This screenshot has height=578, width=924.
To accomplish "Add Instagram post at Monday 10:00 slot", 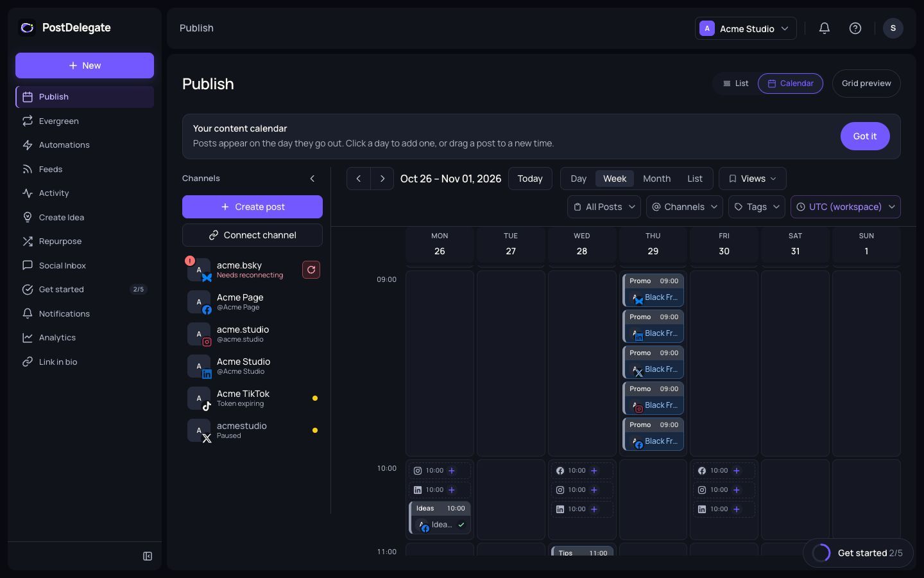I will 452,471.
